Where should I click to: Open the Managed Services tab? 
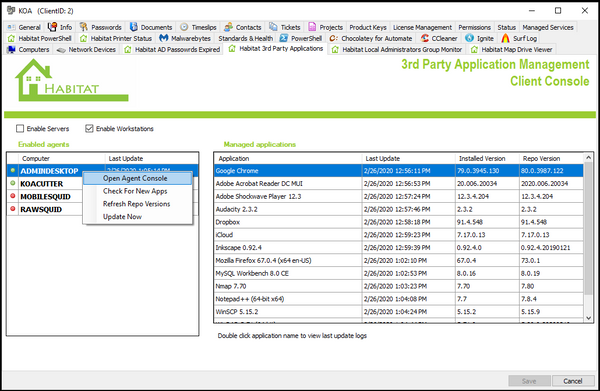(x=548, y=27)
